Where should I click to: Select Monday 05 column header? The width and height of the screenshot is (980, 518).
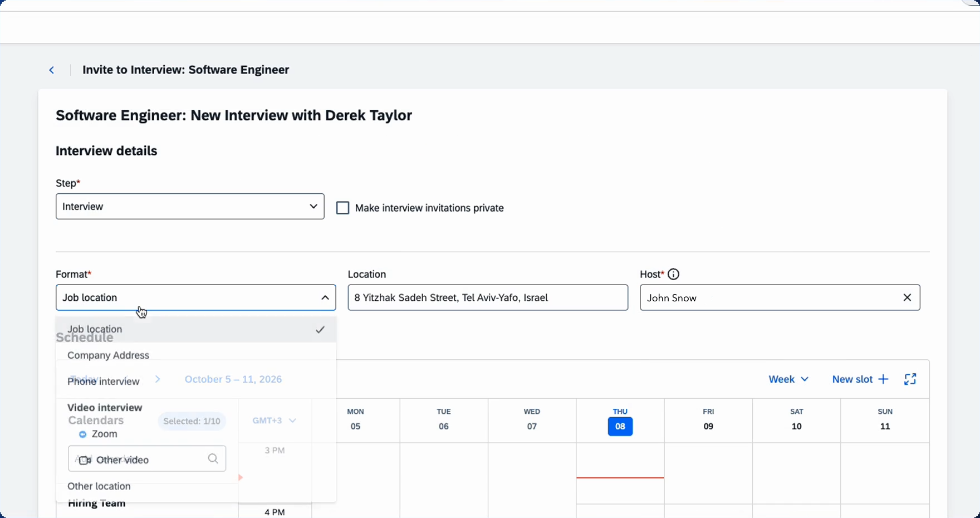[x=356, y=421]
